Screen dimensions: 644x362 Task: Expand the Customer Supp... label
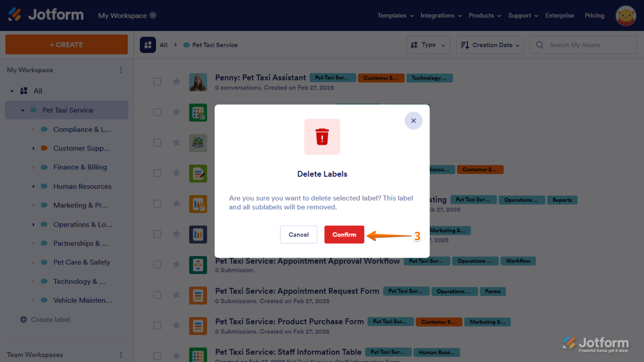tap(33, 148)
